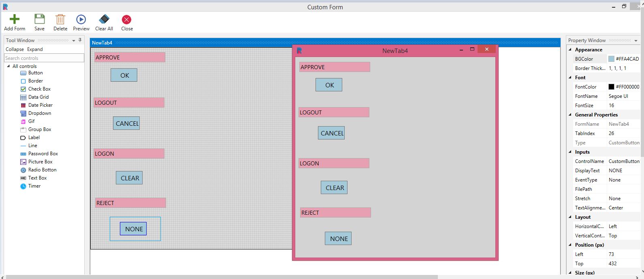Viewport: 644px width, 279px height.
Task: Select the APPROVE label in designer canvas
Action: click(x=130, y=57)
